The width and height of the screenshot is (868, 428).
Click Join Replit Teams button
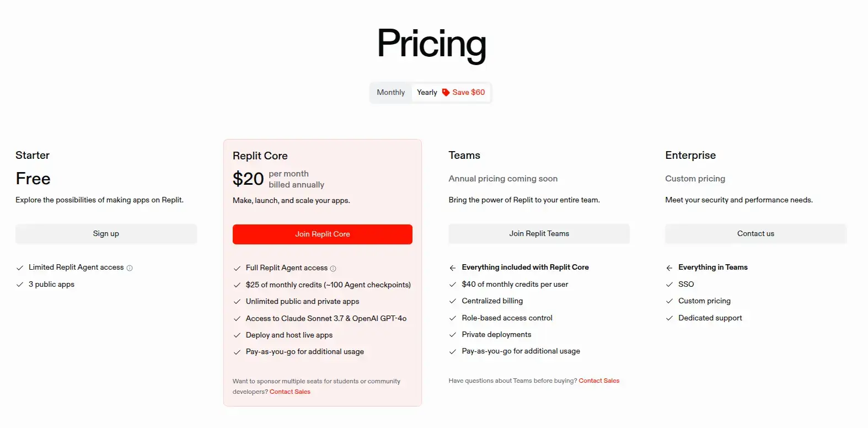coord(539,234)
